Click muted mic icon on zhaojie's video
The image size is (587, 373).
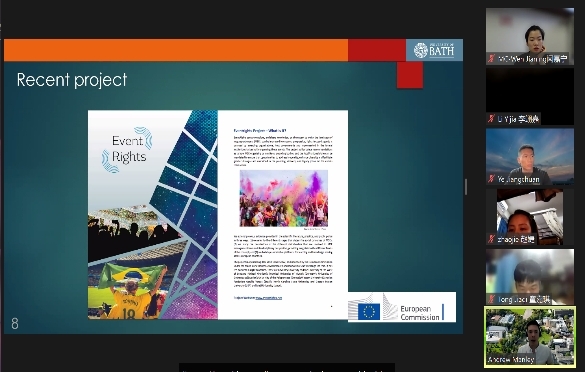click(x=492, y=239)
